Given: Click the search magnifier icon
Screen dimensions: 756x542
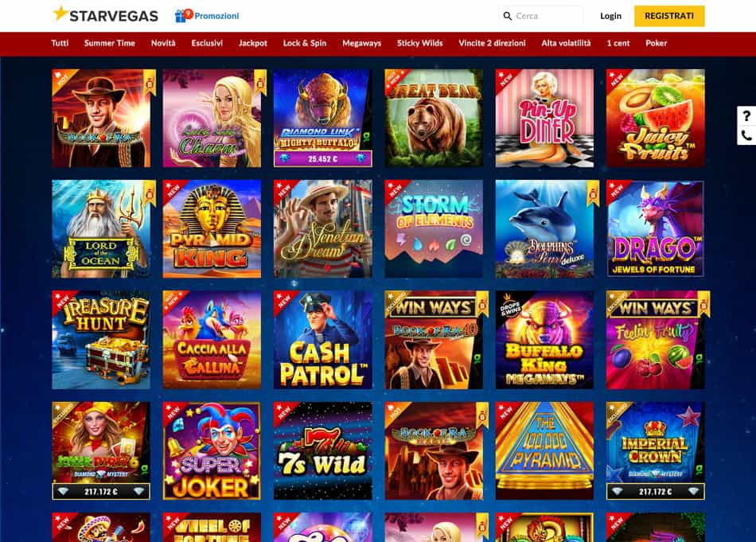Looking at the screenshot, I should coord(507,16).
